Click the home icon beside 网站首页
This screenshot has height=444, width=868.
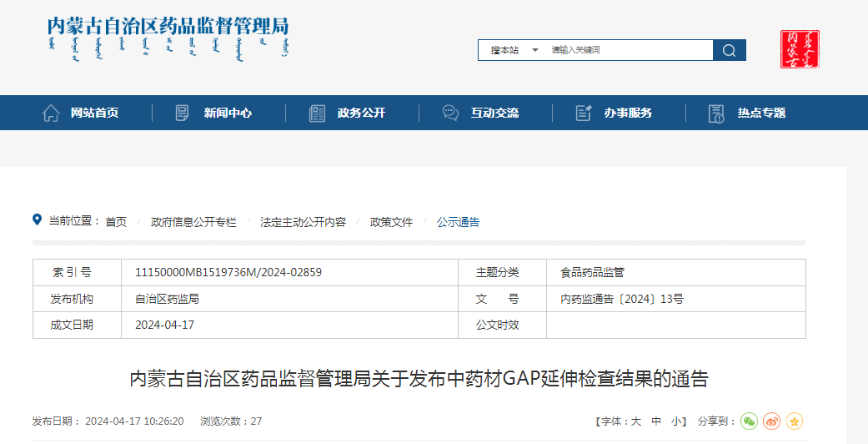point(51,113)
